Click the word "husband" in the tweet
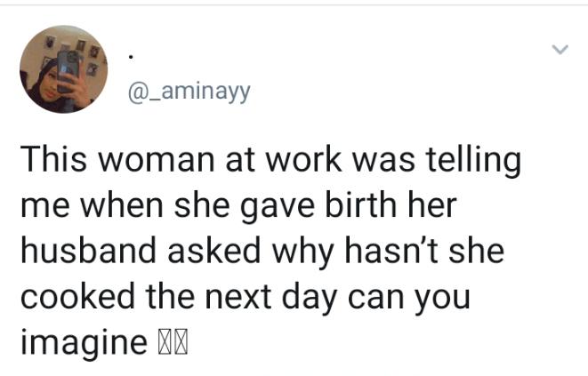The width and height of the screenshot is (588, 376). [88, 251]
